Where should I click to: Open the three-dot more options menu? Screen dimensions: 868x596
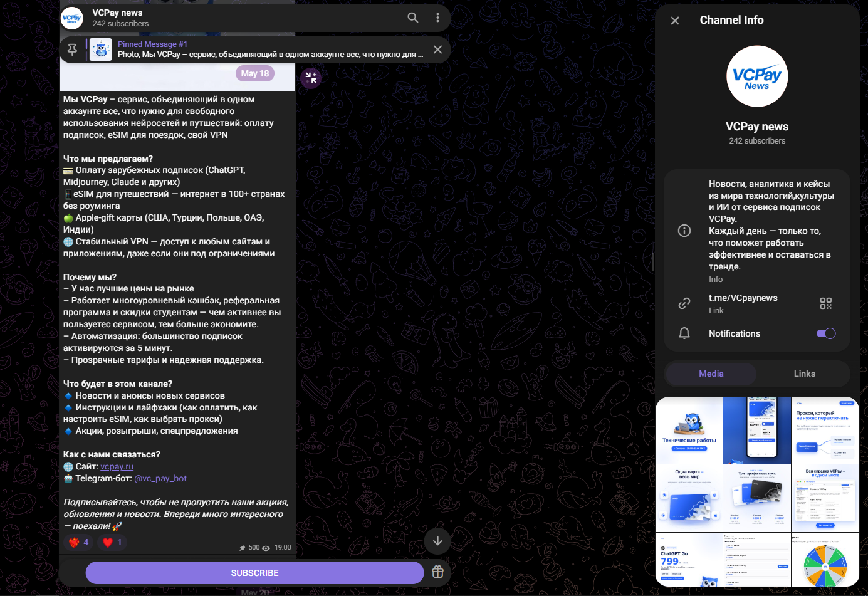pos(437,18)
